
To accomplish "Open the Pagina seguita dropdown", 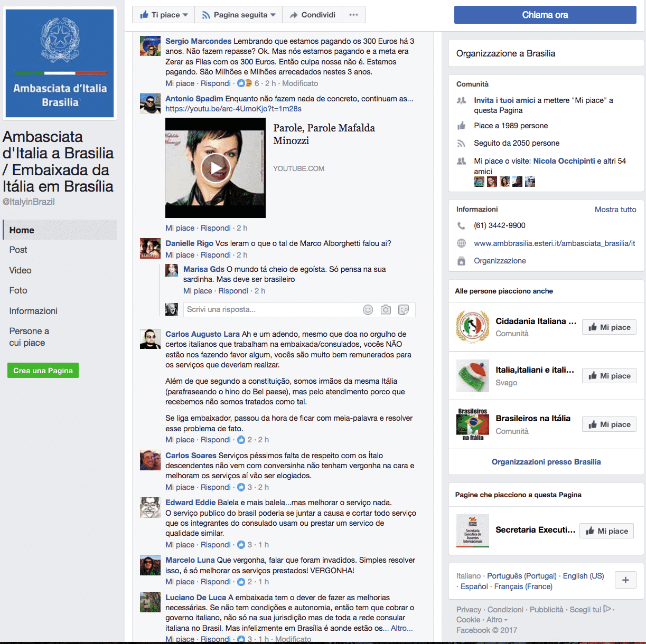I will (239, 15).
